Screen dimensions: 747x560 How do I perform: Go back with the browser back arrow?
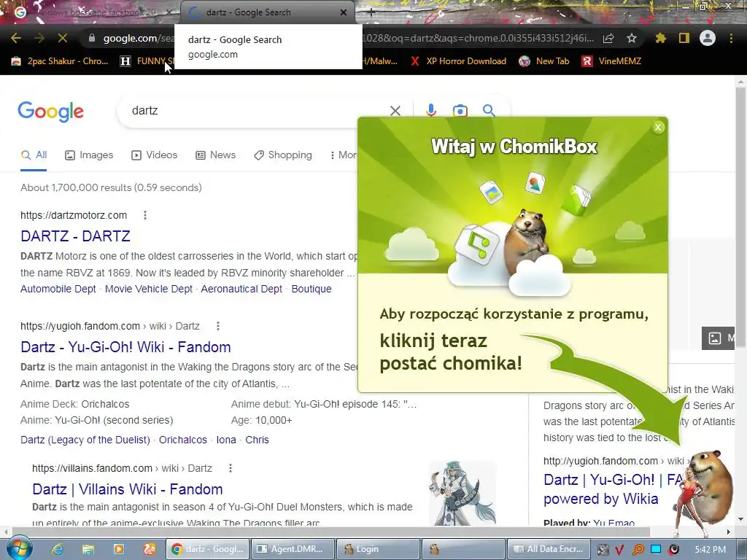(x=16, y=38)
